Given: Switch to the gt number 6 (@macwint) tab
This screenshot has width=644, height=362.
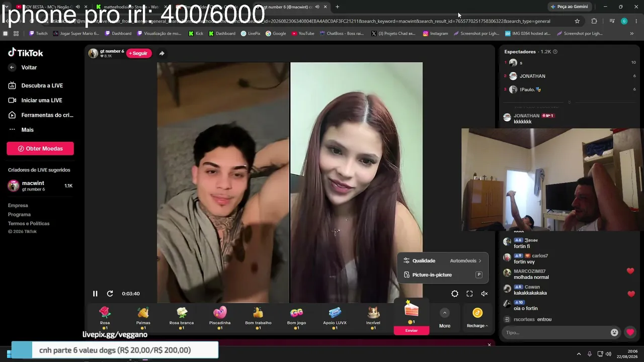Looking at the screenshot, I should tap(292, 7).
